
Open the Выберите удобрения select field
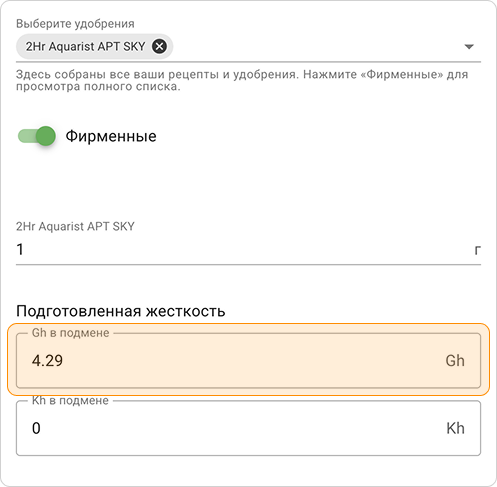pos(248,47)
